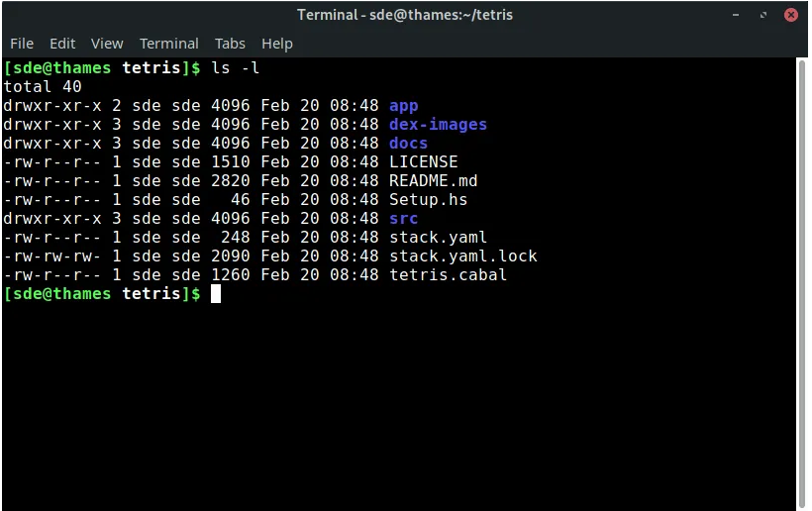
Task: Click the 'ls -l' command text
Action: 235,67
